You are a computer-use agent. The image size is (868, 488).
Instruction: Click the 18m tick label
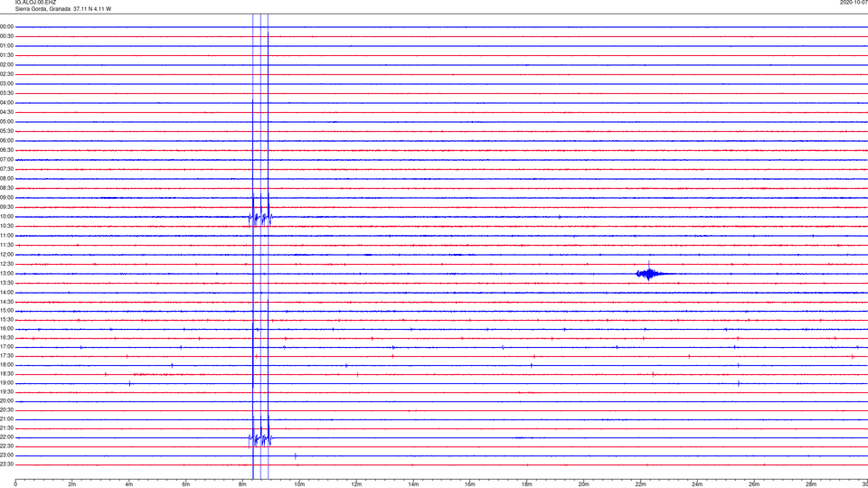(x=526, y=484)
